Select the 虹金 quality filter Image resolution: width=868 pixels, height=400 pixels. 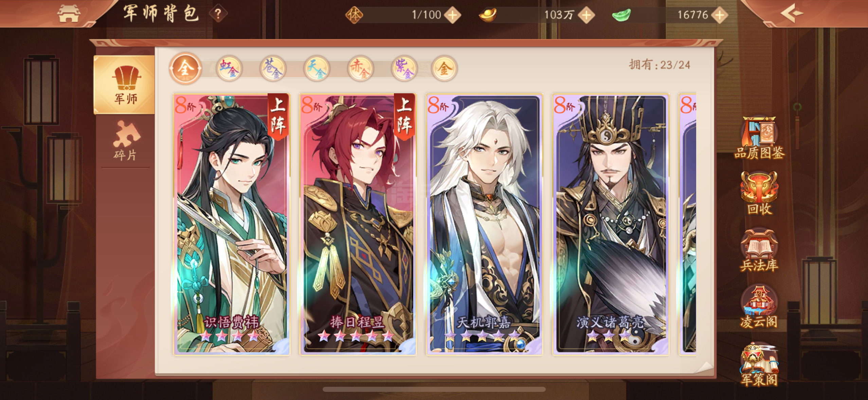[x=229, y=69]
